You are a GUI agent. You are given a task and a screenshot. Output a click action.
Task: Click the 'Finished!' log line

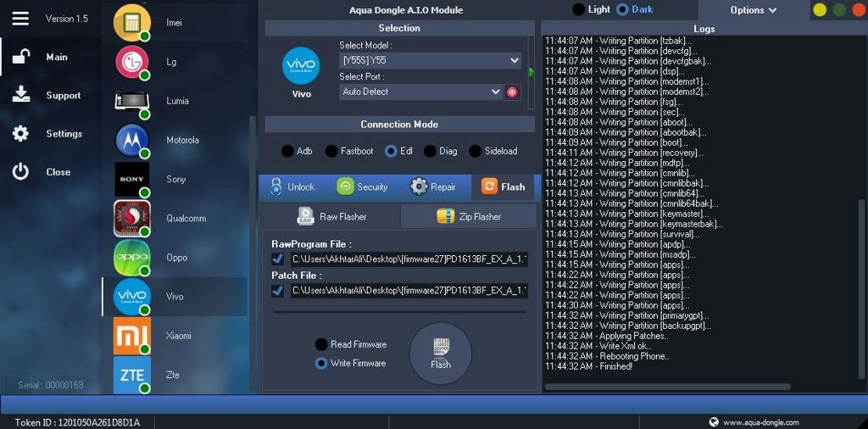(x=588, y=366)
